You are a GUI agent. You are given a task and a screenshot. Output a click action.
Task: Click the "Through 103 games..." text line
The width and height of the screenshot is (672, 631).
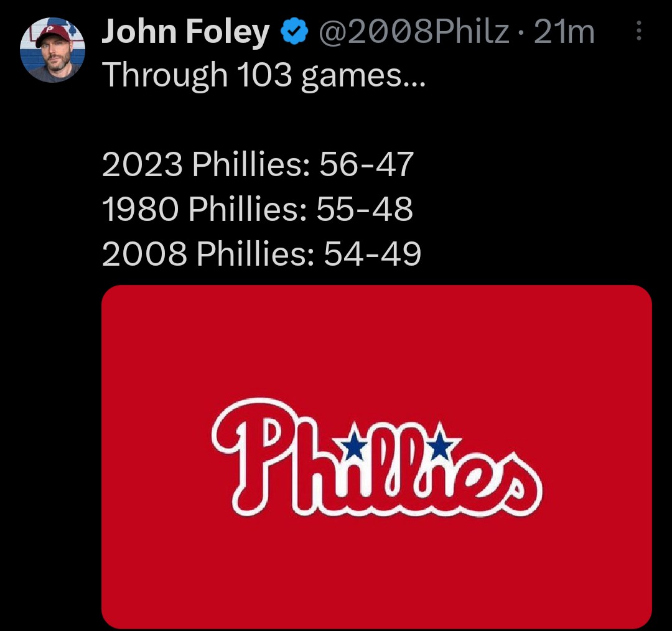(x=264, y=75)
